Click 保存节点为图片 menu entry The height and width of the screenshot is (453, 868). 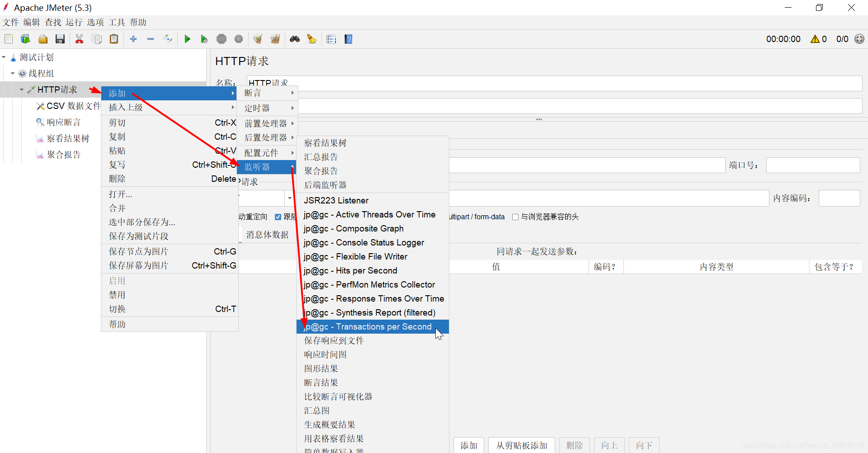pos(170,251)
